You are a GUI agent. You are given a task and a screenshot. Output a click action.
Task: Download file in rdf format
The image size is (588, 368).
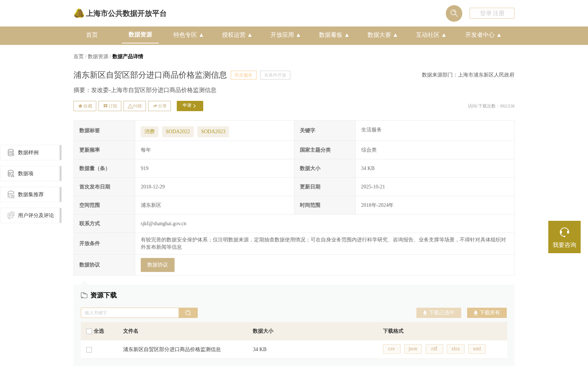[434, 349]
